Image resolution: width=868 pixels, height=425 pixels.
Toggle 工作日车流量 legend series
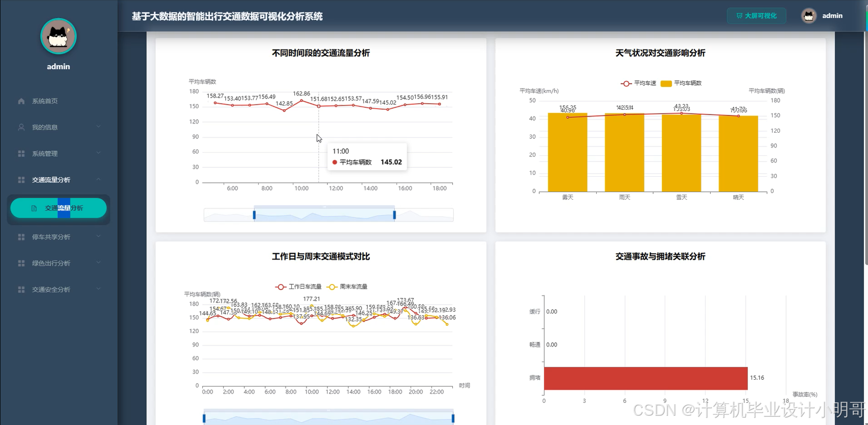(298, 287)
